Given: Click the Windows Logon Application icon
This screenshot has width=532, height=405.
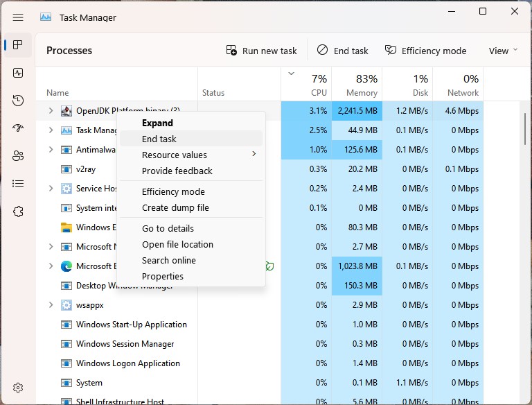Looking at the screenshot, I should 66,363.
